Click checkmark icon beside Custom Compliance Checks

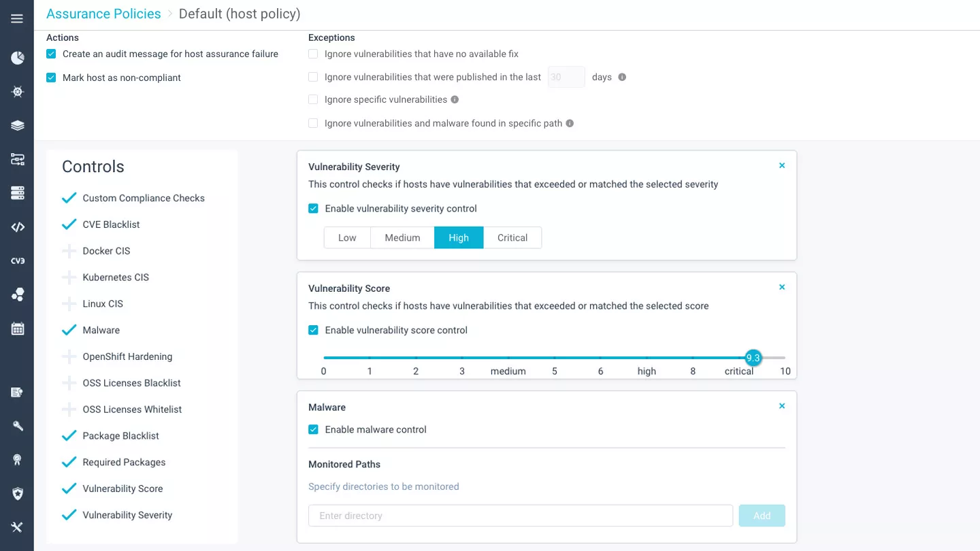tap(69, 198)
